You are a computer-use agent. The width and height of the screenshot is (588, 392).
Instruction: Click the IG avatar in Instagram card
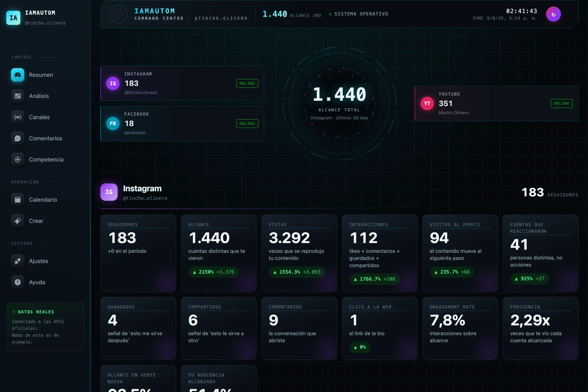tap(113, 83)
